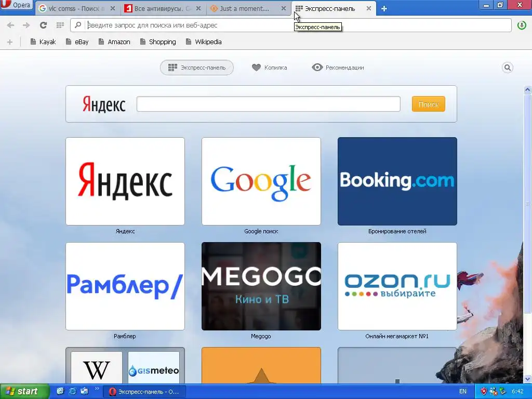Screen dimensions: 532x399
Task: Click the round search icon at right
Action: [x=507, y=68]
